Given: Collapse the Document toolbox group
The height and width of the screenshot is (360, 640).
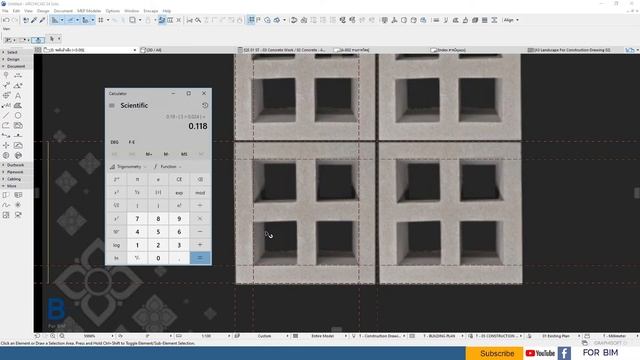Looking at the screenshot, I should [16, 66].
